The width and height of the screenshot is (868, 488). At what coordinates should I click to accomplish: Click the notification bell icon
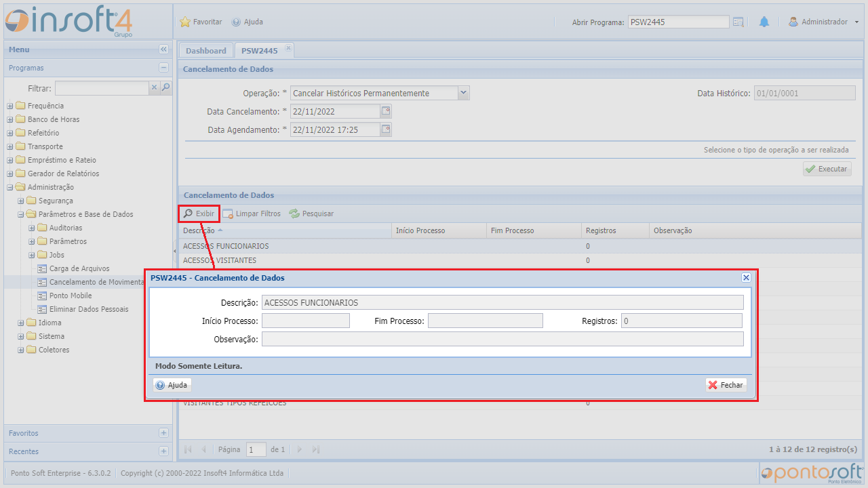[764, 22]
